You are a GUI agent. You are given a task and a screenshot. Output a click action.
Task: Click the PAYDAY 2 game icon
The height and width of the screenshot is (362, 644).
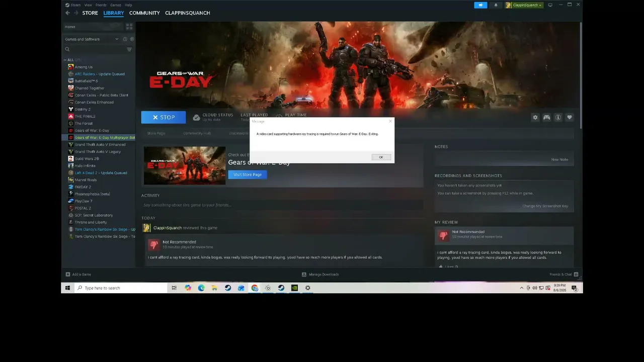(71, 187)
